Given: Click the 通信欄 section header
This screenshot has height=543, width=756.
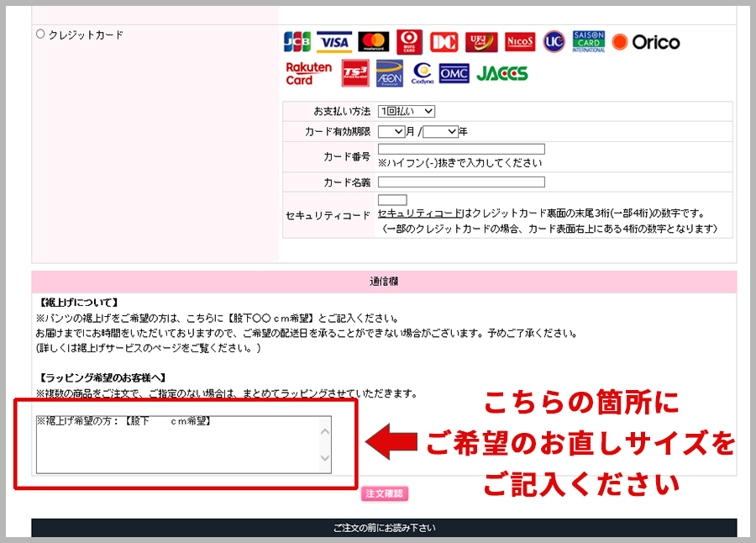Looking at the screenshot, I should [x=384, y=282].
